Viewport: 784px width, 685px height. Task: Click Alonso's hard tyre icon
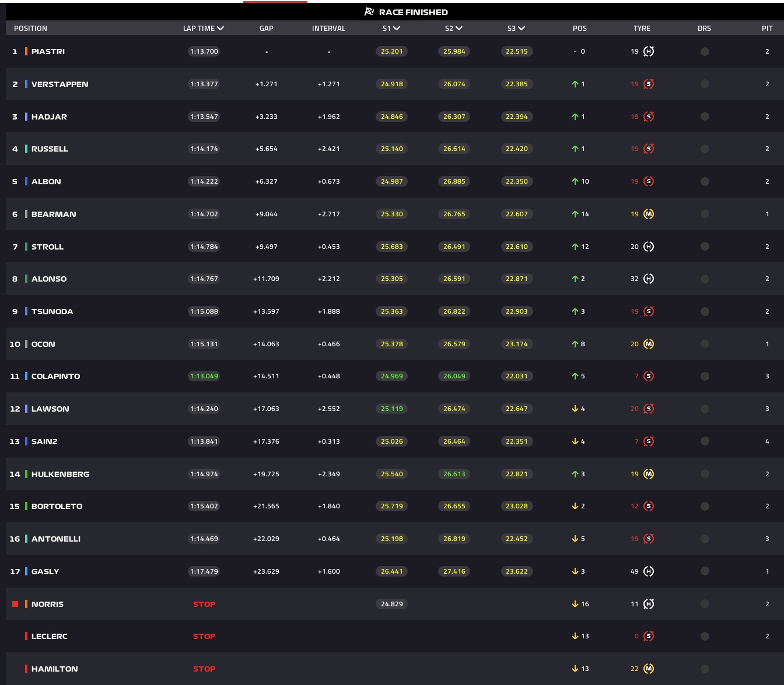click(x=648, y=279)
